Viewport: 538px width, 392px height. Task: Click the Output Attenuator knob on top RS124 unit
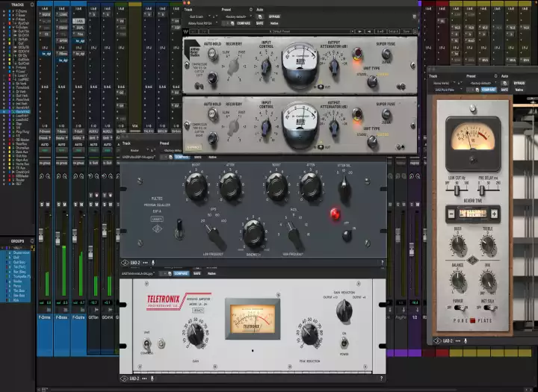(x=334, y=66)
